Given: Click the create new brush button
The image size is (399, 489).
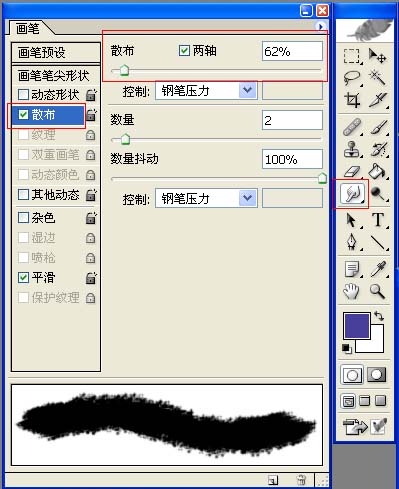Looking at the screenshot, I should click(273, 480).
